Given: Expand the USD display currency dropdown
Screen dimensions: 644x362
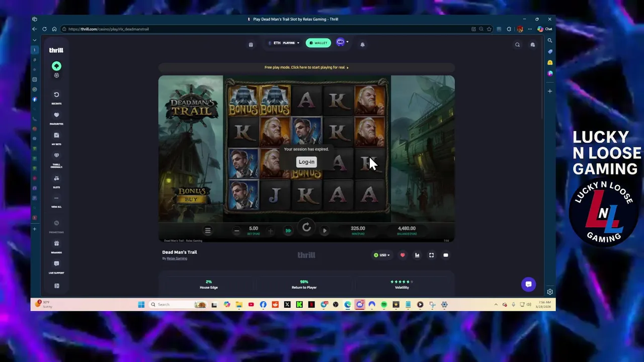Looking at the screenshot, I should point(382,255).
